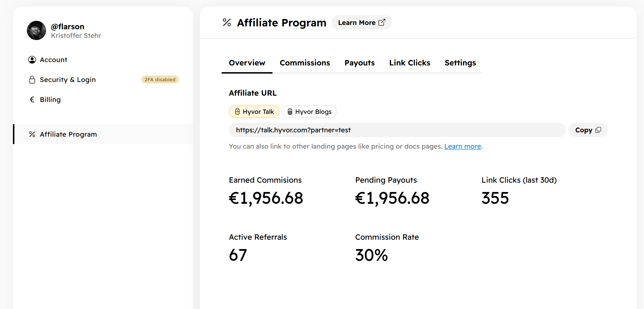Copy the affiliate URL
Viewport: 644px width, 309px height.
click(x=588, y=130)
